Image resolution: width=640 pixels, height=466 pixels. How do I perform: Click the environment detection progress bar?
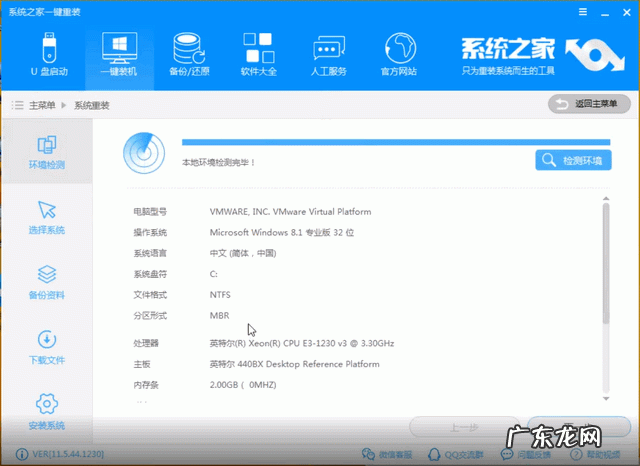(x=396, y=142)
